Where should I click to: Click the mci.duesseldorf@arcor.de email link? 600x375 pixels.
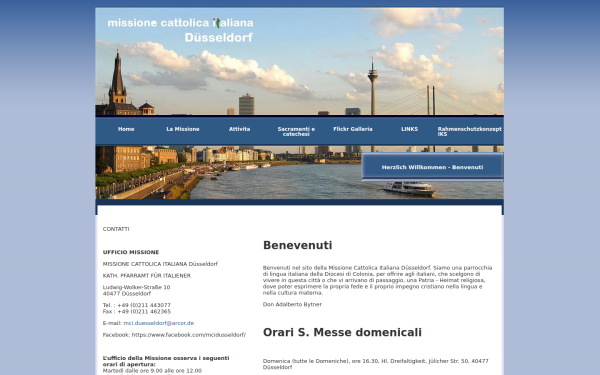pos(158,323)
